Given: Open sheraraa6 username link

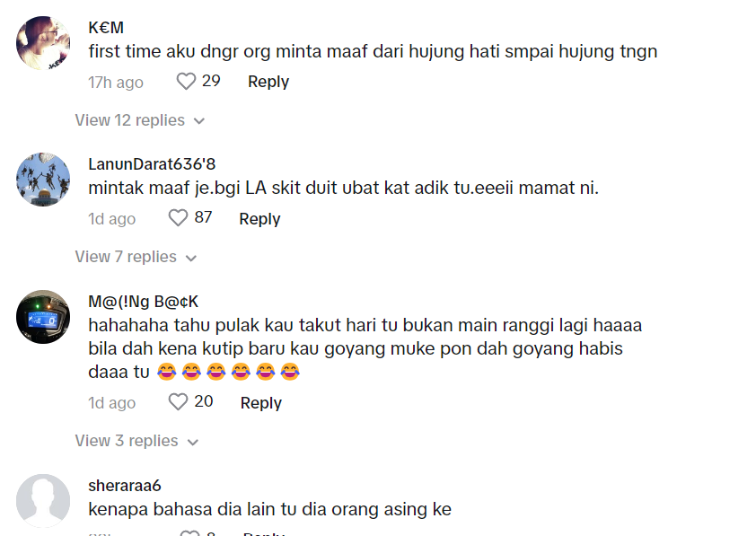Looking at the screenshot, I should (125, 486).
